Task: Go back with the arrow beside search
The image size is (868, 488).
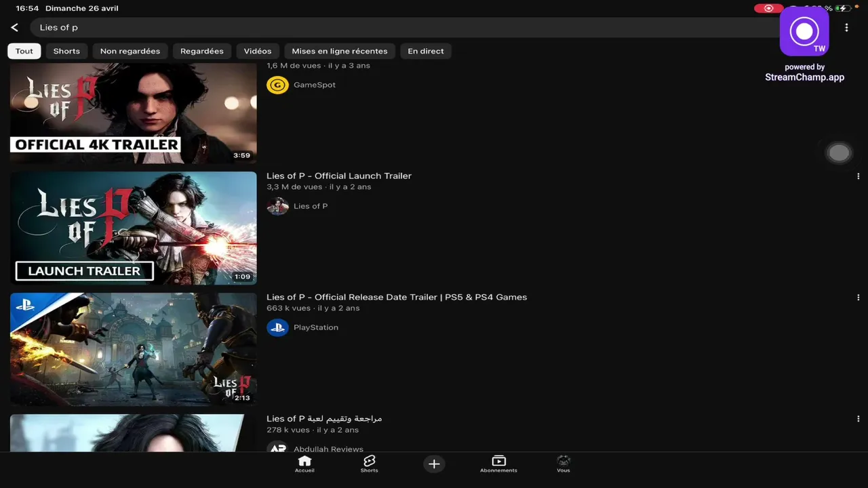Action: point(15,28)
